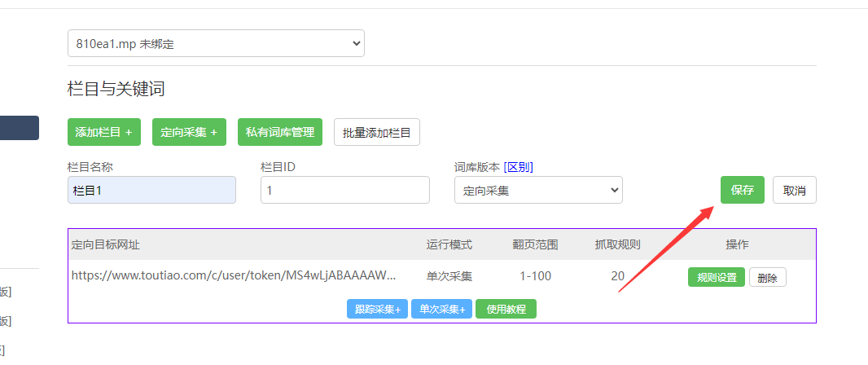Click the 运行模式 cell showing 单次采集
The width and height of the screenshot is (868, 365).
(449, 276)
